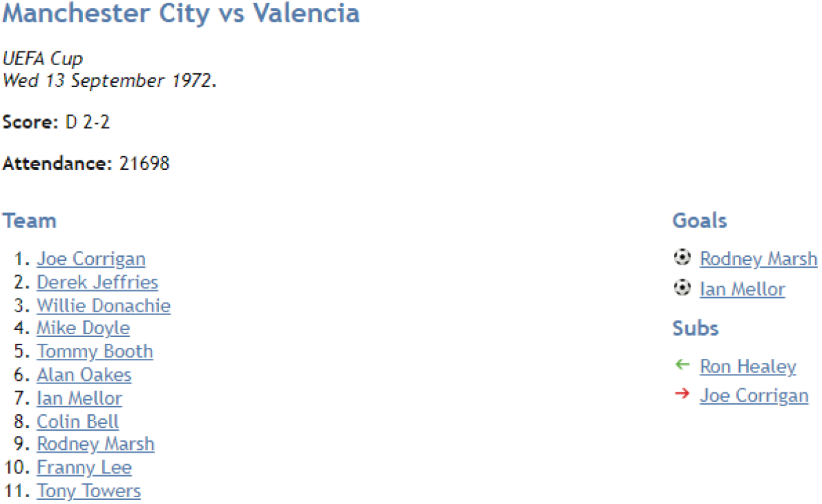Select Willie Donachie from the team list
Screen dimensions: 822x504
(x=103, y=306)
